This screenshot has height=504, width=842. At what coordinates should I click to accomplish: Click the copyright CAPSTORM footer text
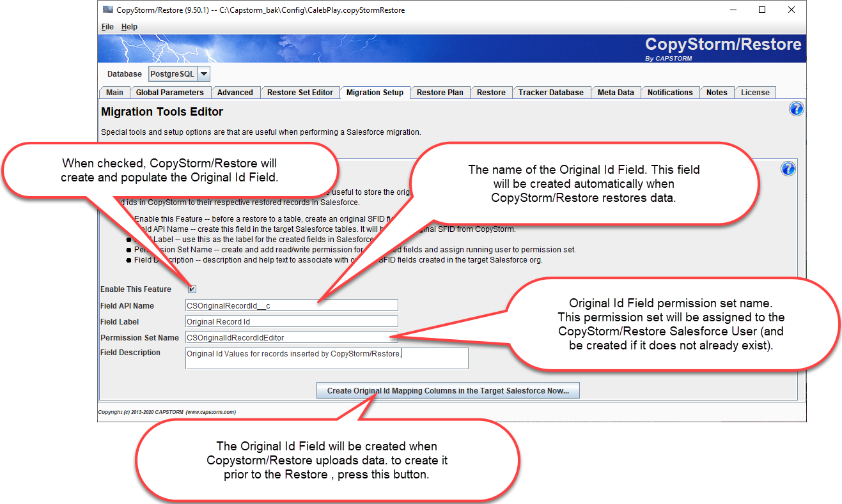point(167,412)
